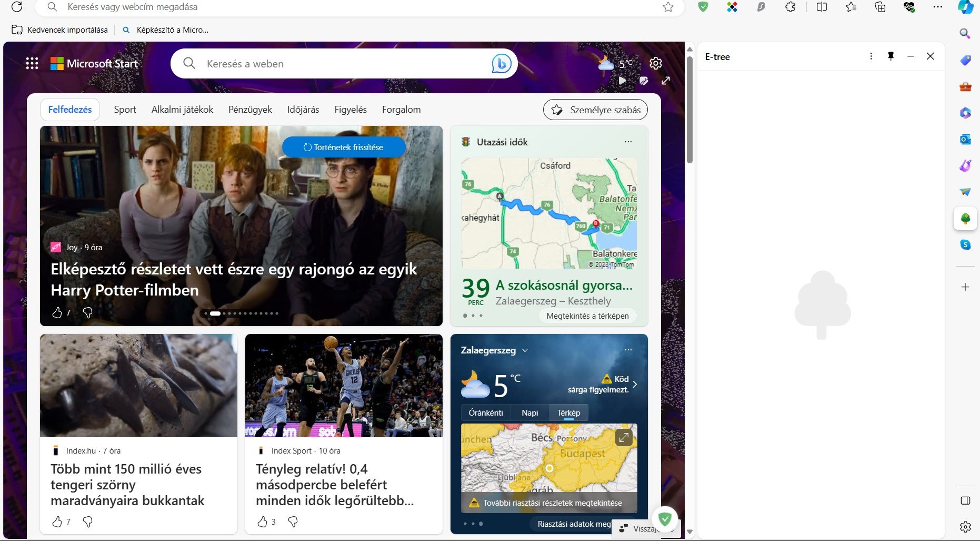Viewport: 980px width, 541px height.
Task: Open page settings gear on Microsoft Start
Action: tap(655, 63)
